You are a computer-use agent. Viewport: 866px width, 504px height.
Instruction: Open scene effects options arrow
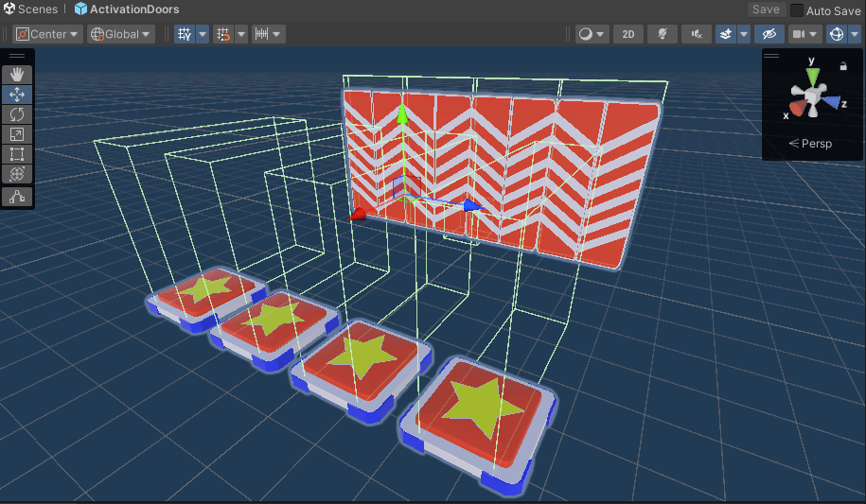point(744,34)
